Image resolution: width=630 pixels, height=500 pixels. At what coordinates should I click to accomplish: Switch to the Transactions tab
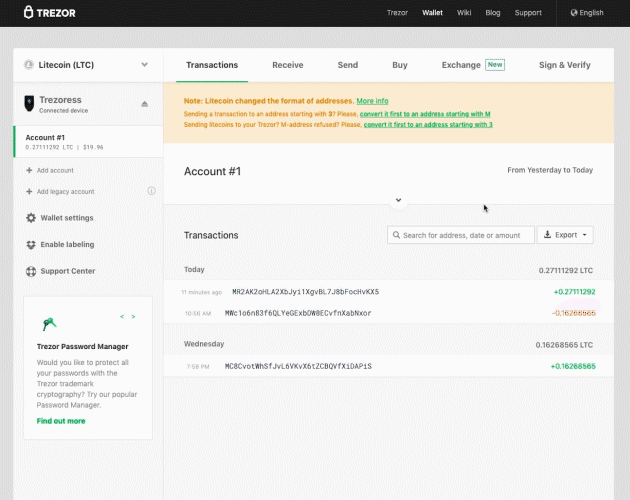[212, 65]
